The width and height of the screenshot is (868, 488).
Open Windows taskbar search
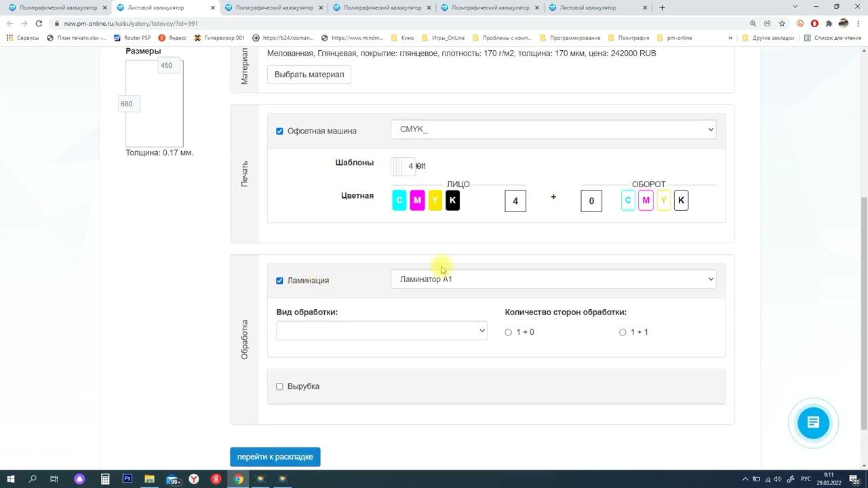point(33,479)
